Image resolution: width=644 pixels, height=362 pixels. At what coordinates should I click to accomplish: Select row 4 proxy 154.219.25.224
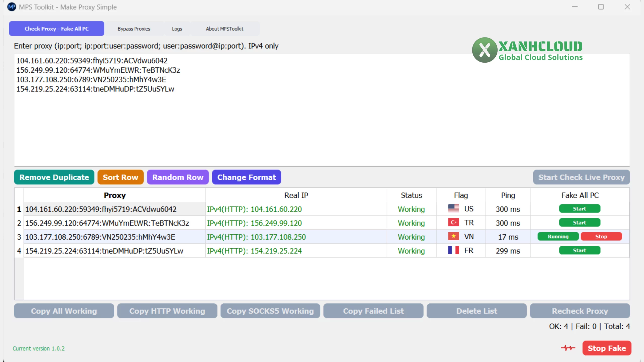point(104,251)
